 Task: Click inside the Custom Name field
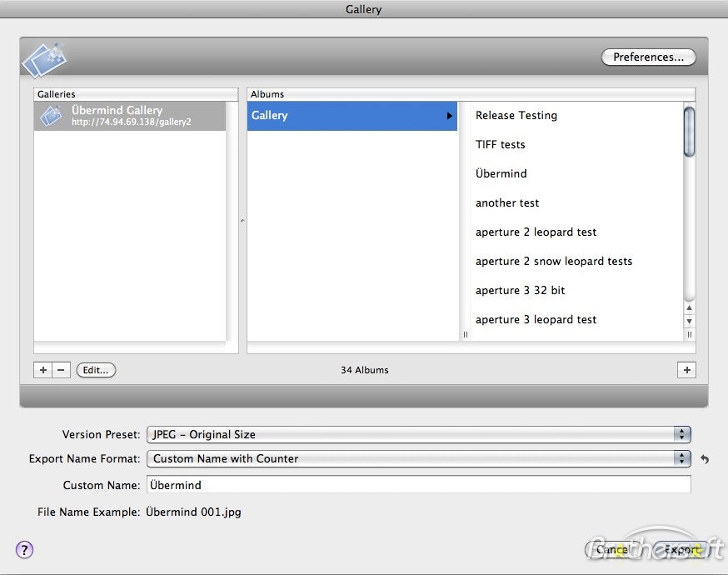point(333,484)
